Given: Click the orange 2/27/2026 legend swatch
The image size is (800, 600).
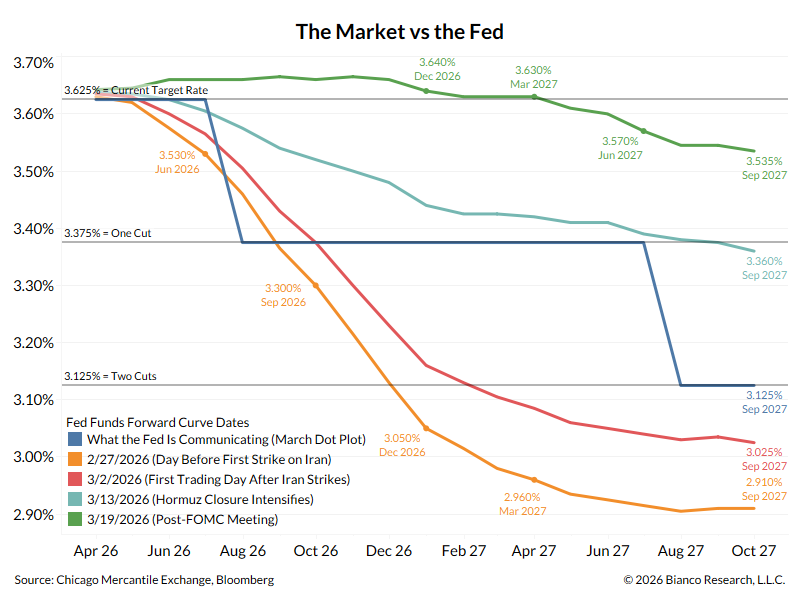Looking at the screenshot, I should [x=76, y=459].
